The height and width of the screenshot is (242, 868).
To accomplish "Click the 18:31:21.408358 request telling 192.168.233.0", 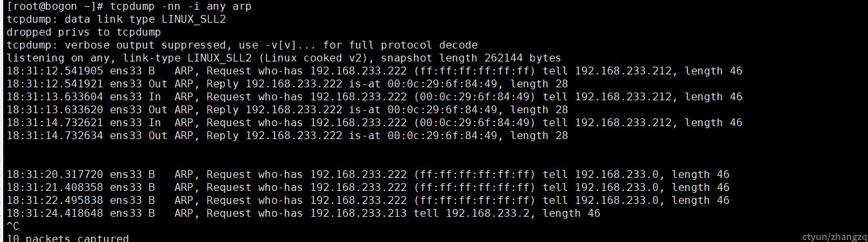I will 368,188.
